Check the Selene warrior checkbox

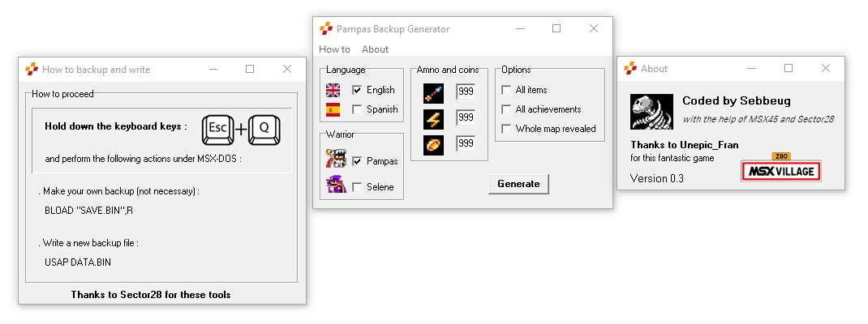pos(357,187)
